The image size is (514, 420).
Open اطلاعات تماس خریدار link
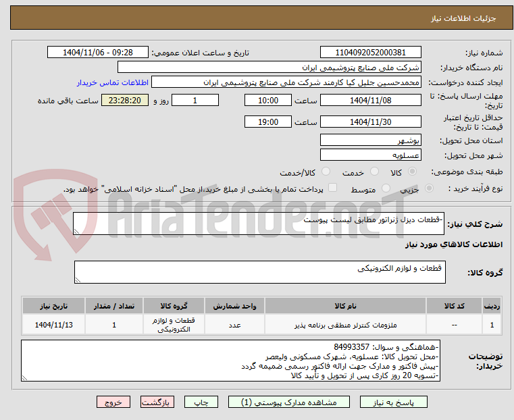click(x=112, y=82)
